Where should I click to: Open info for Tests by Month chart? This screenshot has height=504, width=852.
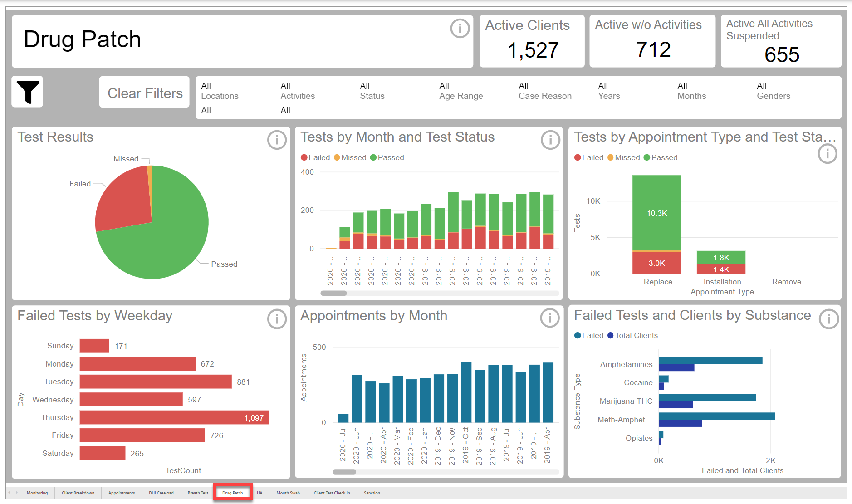(550, 140)
